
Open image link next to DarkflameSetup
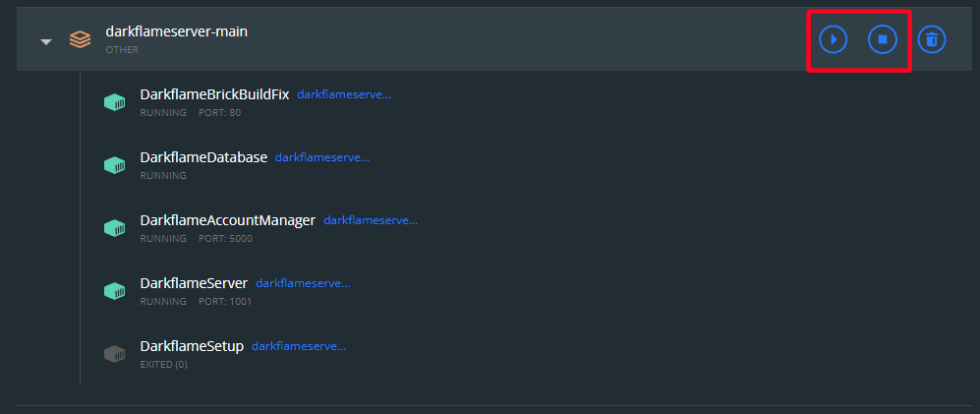(x=299, y=347)
